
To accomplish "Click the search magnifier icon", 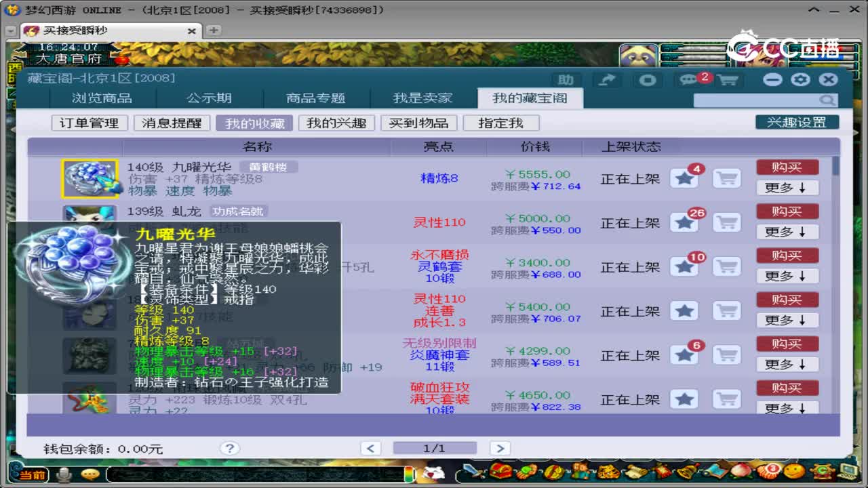I will click(x=827, y=100).
